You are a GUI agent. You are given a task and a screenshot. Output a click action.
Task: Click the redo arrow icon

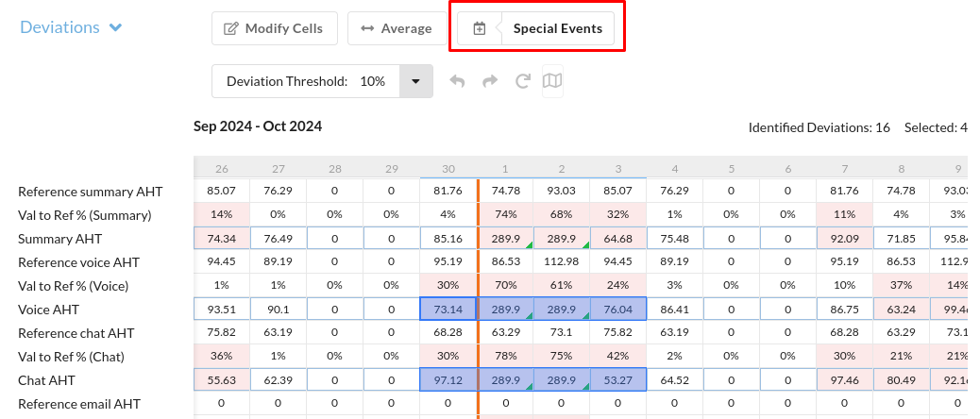click(x=490, y=81)
